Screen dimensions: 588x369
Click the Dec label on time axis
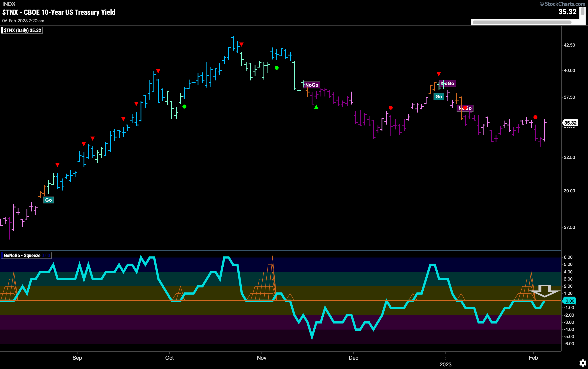click(x=353, y=358)
